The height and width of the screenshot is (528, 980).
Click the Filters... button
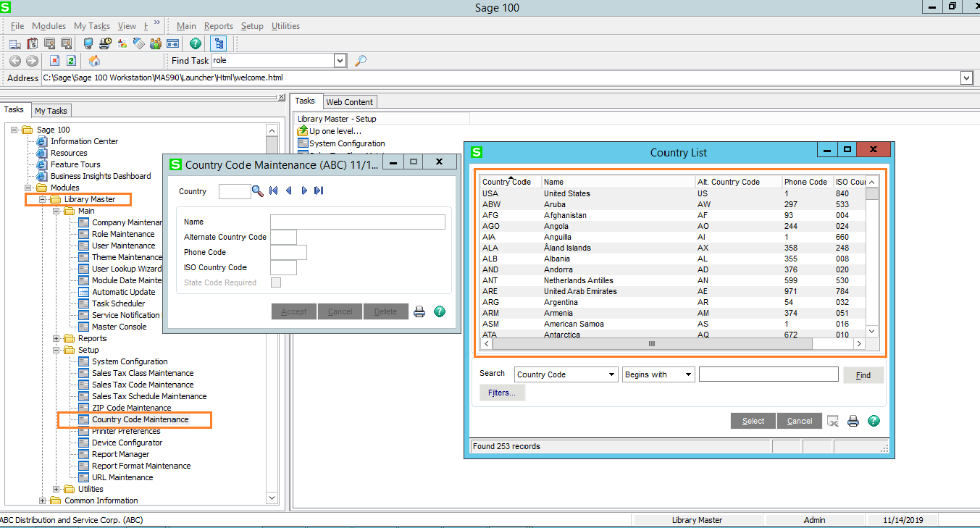click(x=502, y=393)
